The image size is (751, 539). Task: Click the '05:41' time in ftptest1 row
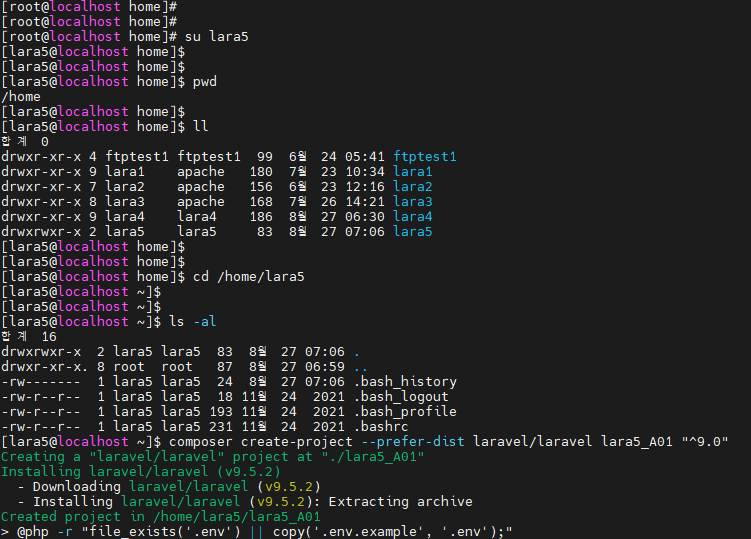coord(364,157)
